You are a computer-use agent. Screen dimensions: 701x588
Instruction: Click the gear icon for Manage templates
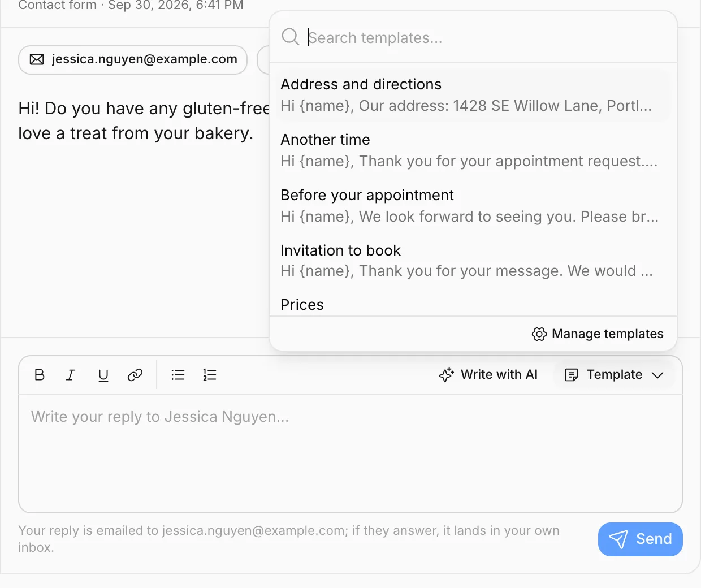[x=539, y=334]
